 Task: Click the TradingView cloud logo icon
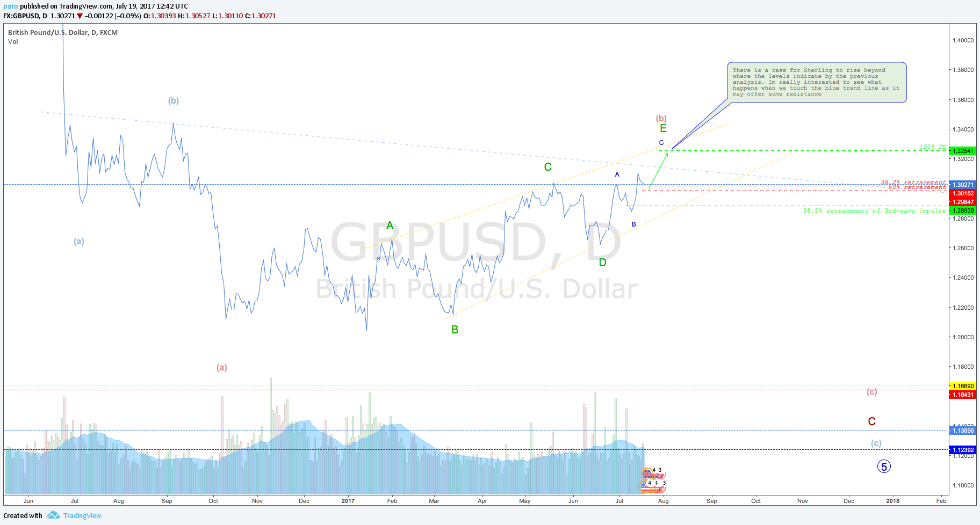(53, 515)
